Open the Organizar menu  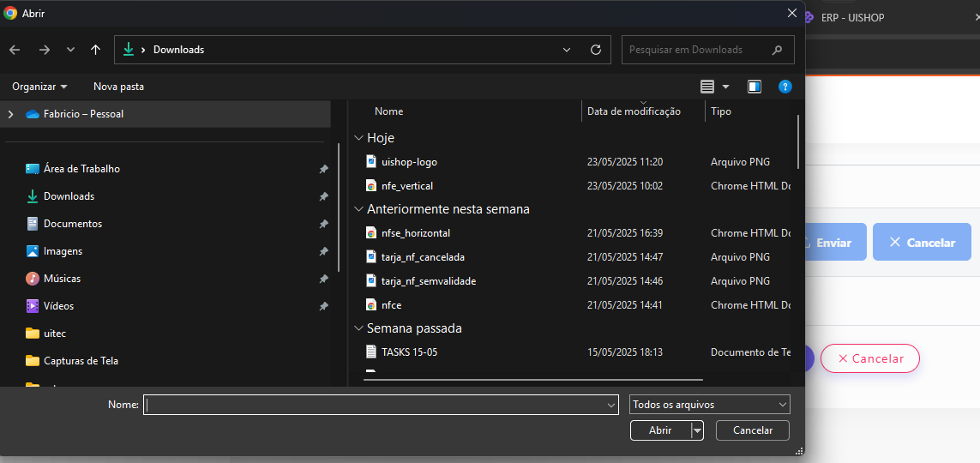click(39, 87)
